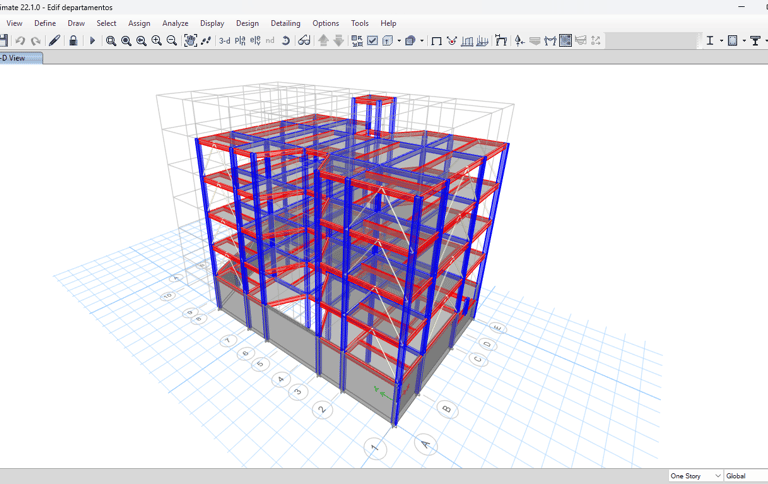768x484 pixels.
Task: Set default 3-d view
Action: 225,41
